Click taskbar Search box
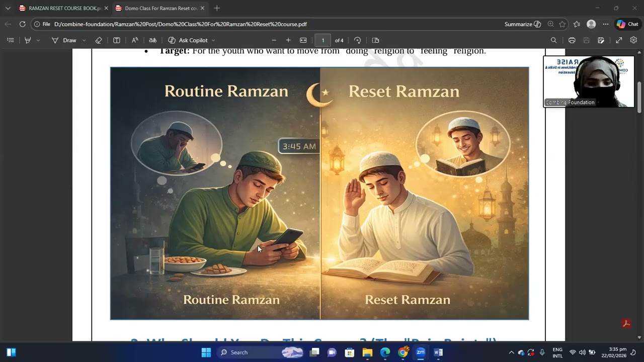This screenshot has width=644, height=362. pyautogui.click(x=261, y=352)
